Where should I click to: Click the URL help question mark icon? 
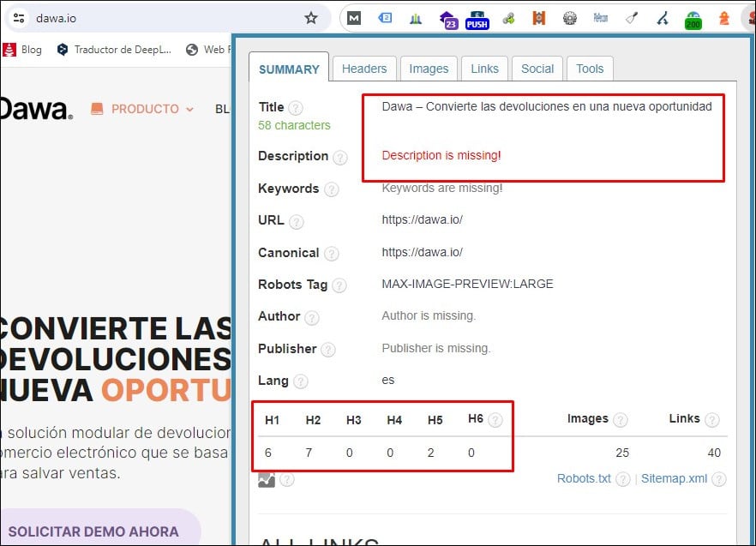[296, 221]
